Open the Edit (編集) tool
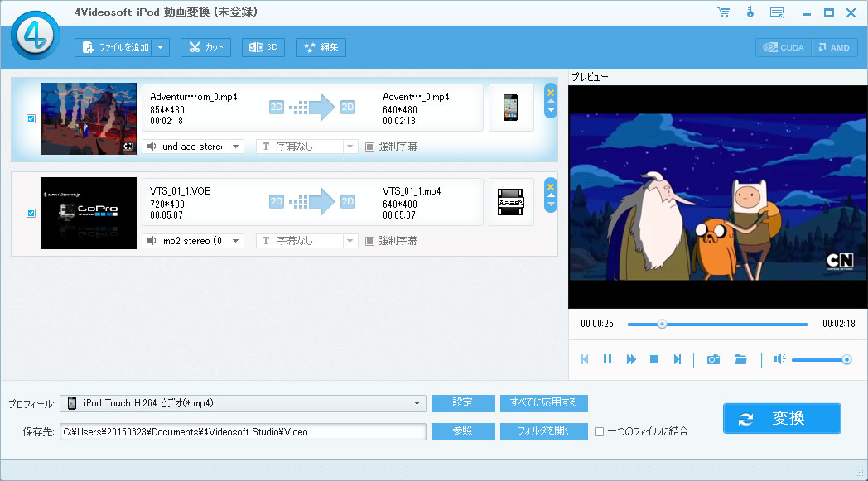The width and height of the screenshot is (868, 481). pyautogui.click(x=321, y=47)
